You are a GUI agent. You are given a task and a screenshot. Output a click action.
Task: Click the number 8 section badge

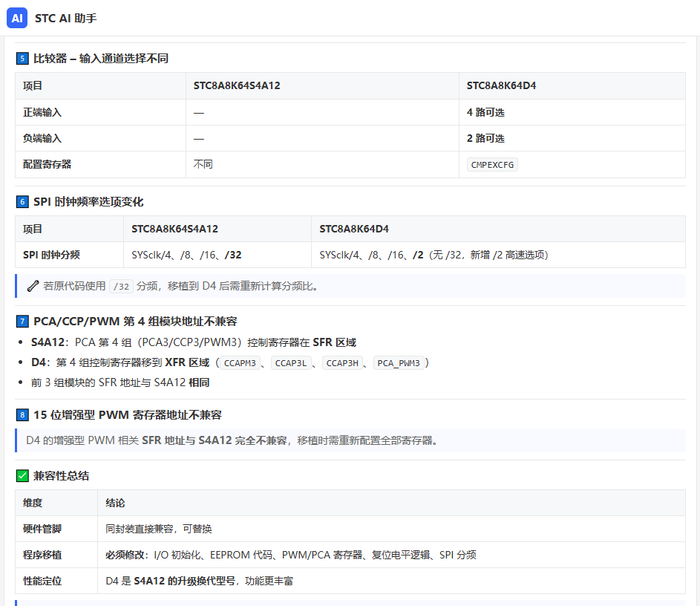point(22,415)
